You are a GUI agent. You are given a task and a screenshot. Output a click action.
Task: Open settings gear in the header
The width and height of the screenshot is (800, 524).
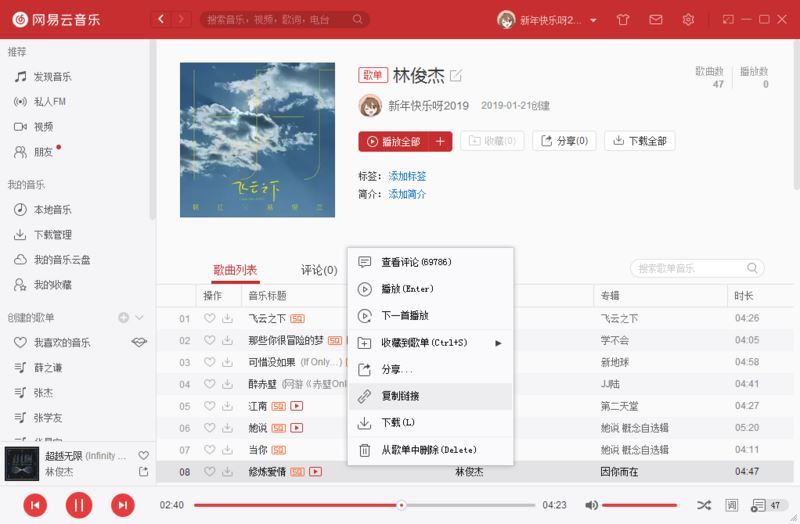click(x=688, y=19)
